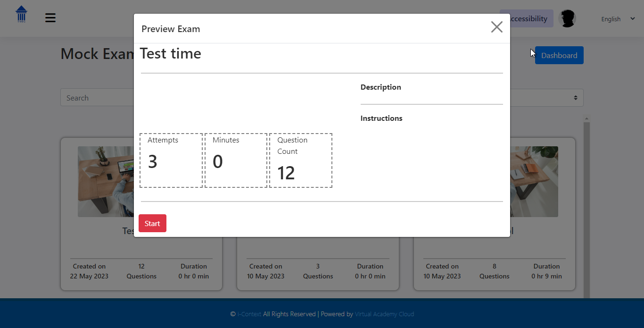The image size is (644, 328).
Task: Expand the filter dropdown right of Search
Action: [547, 98]
